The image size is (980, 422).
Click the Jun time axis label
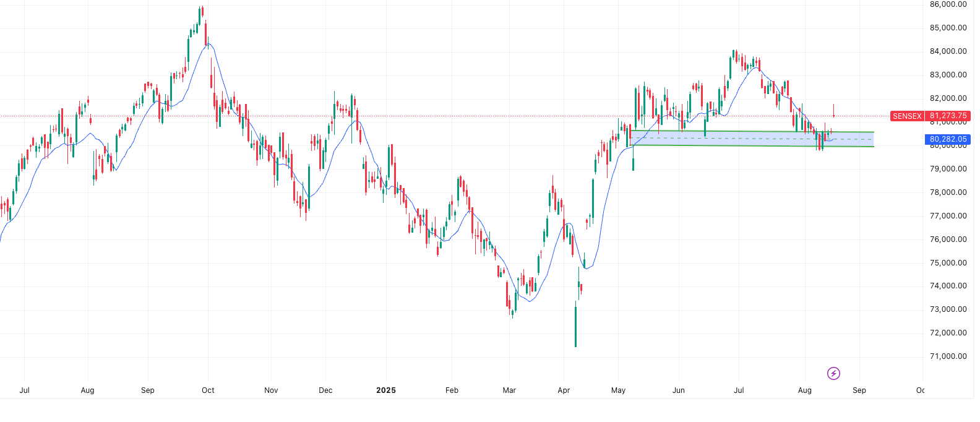(679, 390)
